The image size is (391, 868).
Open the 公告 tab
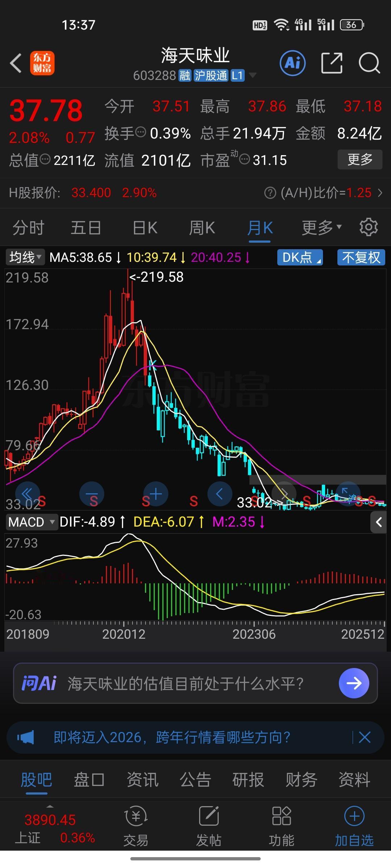pos(195,779)
